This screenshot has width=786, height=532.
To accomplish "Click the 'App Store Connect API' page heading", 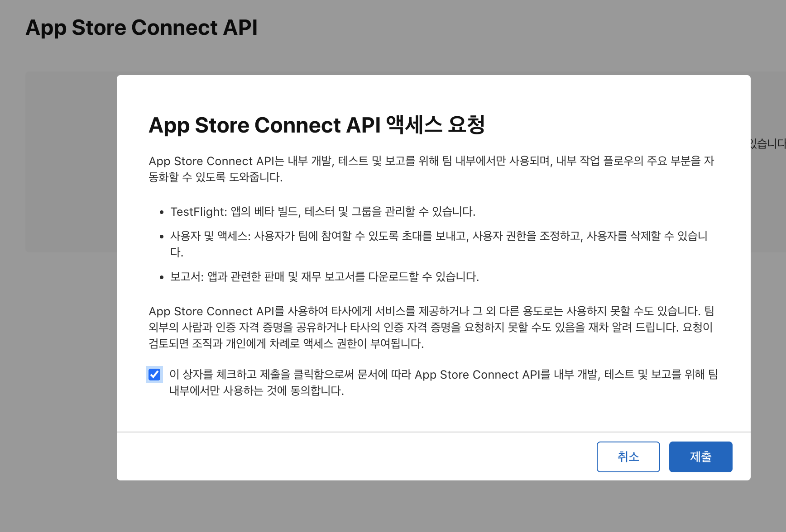I will point(142,28).
